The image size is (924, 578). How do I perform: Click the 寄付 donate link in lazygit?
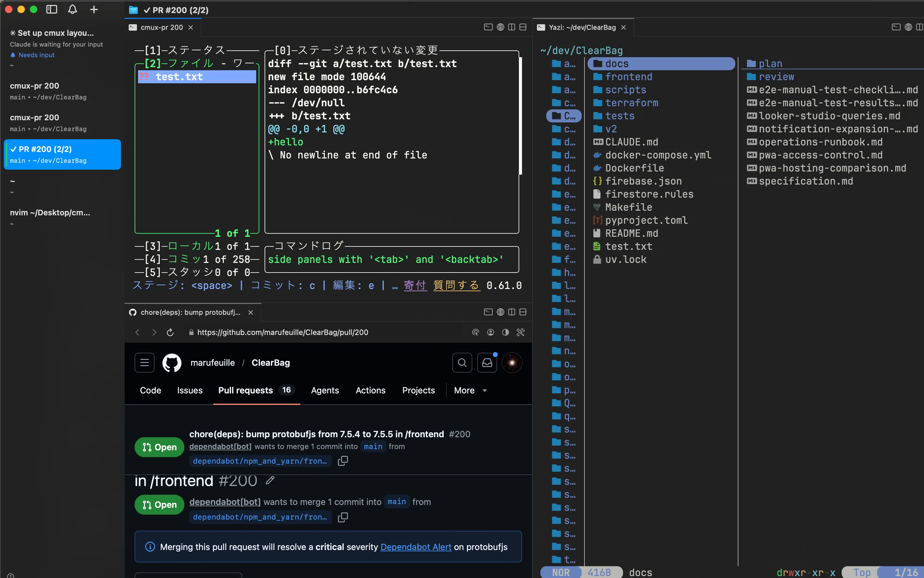(415, 285)
